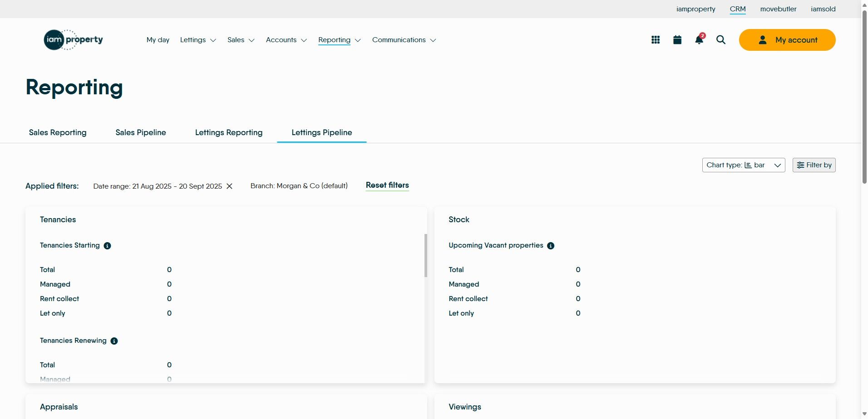
Task: Click the Filter by button
Action: pyautogui.click(x=814, y=165)
